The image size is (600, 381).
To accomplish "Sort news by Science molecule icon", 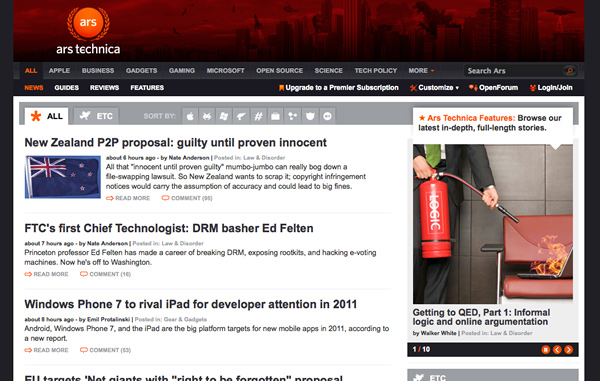I will coord(293,116).
